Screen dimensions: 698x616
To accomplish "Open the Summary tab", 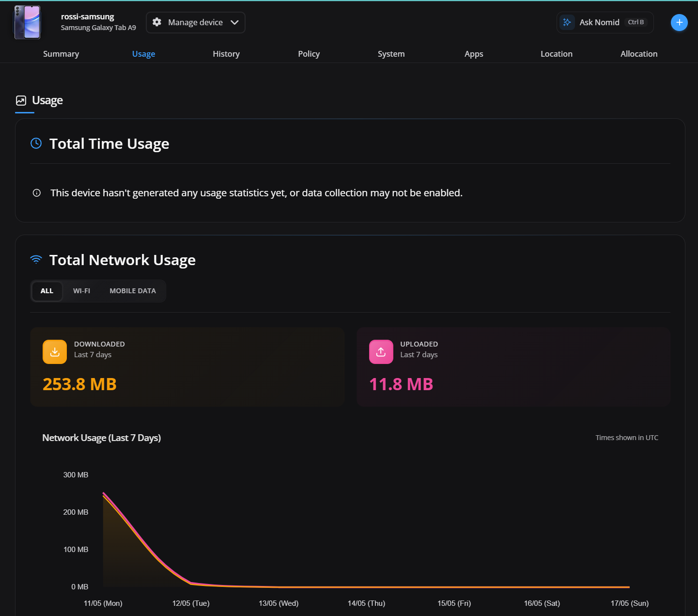I will (61, 54).
